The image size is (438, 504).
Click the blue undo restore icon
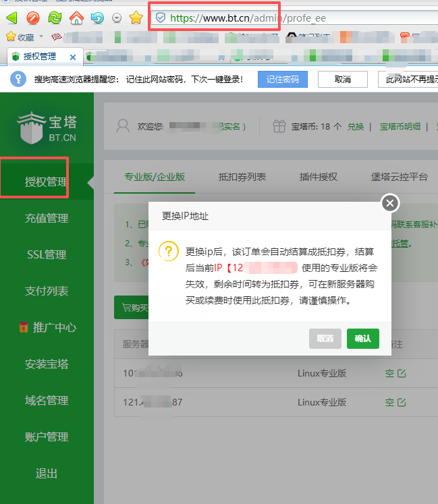tap(98, 18)
